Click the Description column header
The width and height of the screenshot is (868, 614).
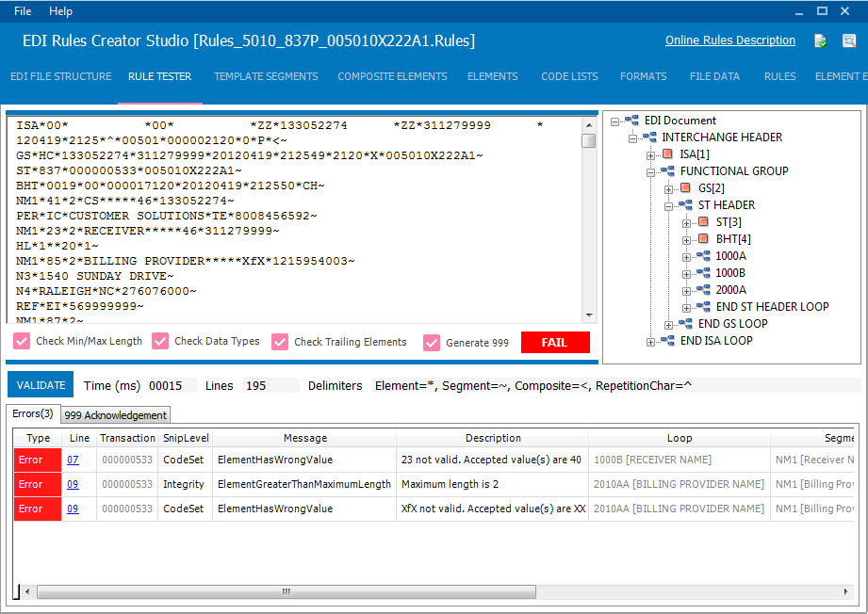pos(493,438)
